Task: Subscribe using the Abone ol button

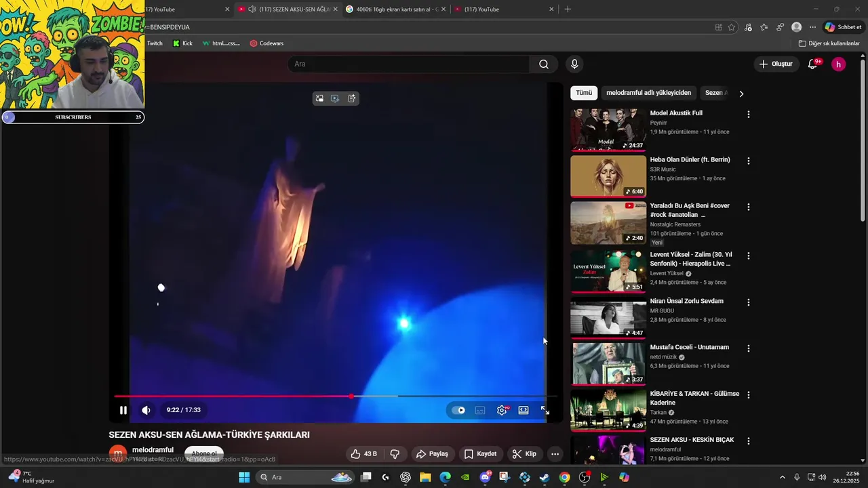Action: 204,453
